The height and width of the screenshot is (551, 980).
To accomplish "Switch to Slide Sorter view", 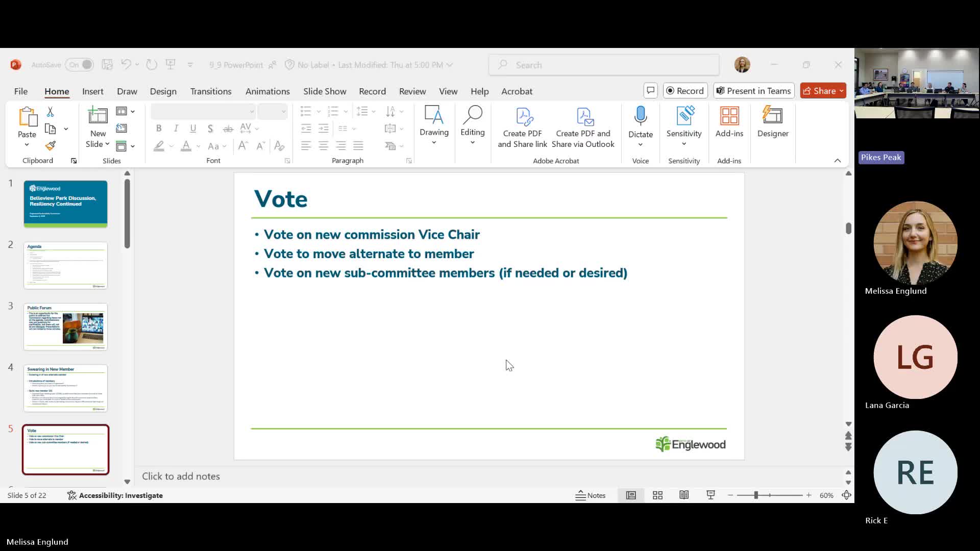I will [x=657, y=495].
